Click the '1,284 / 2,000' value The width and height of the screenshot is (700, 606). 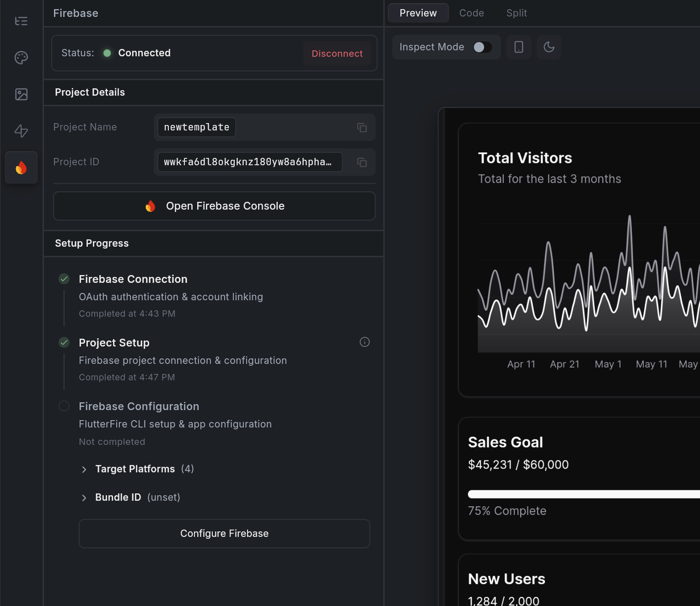click(x=504, y=601)
